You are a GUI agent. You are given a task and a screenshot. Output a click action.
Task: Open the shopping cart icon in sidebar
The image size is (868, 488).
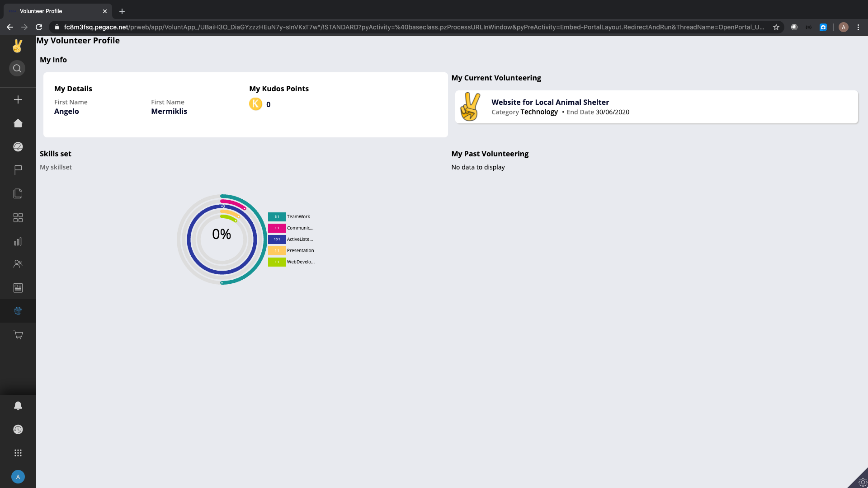(x=18, y=335)
